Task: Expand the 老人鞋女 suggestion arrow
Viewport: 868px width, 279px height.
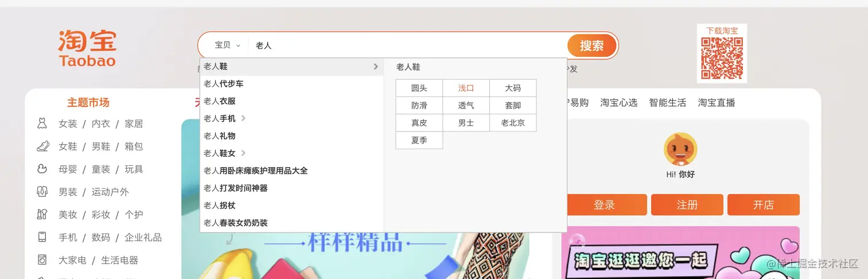Action: 243,153
